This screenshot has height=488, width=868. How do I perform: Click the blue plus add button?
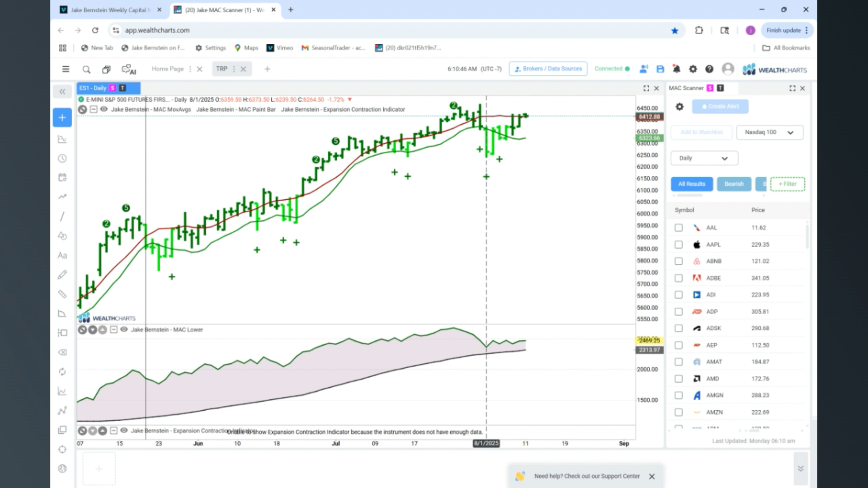coord(62,117)
